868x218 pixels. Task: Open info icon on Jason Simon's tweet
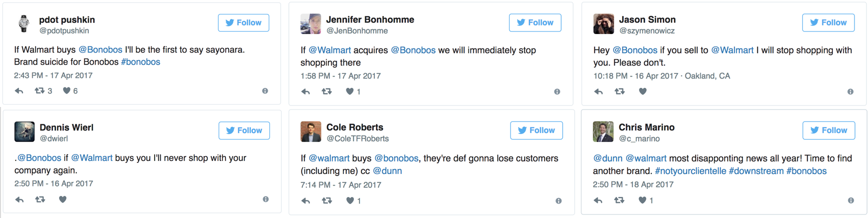point(850,92)
